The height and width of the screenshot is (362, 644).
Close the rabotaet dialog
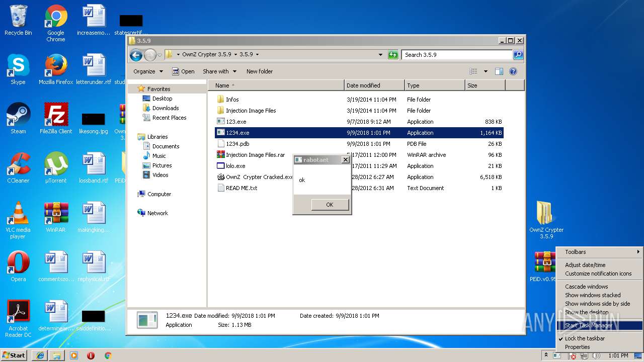(x=345, y=160)
